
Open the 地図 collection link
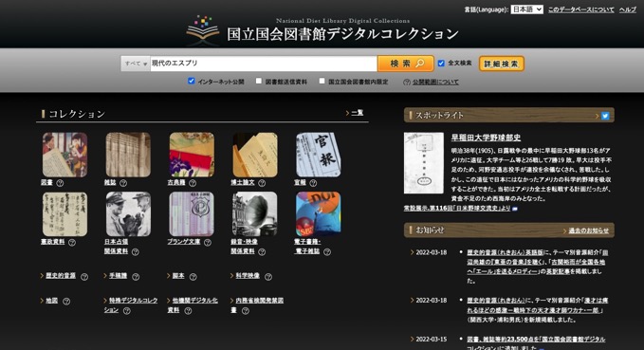coord(52,301)
